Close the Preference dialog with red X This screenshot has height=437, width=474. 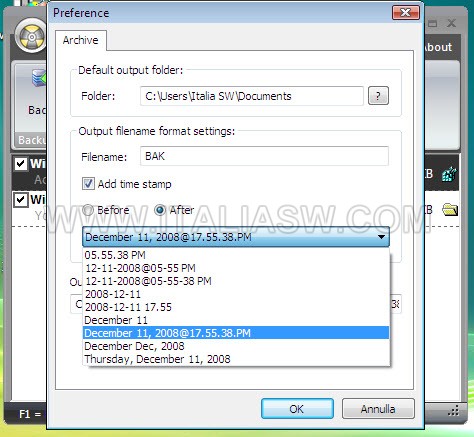coord(406,13)
